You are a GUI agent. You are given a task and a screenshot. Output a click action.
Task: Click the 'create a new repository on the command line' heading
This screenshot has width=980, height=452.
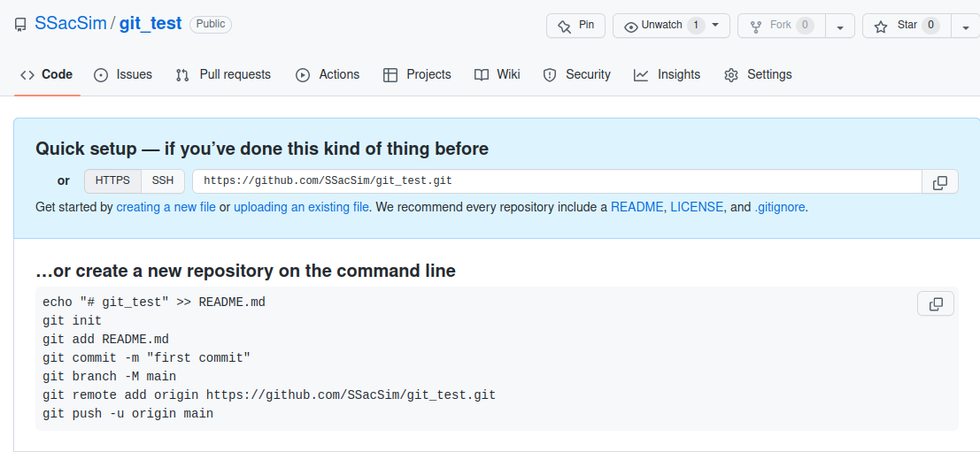(245, 271)
